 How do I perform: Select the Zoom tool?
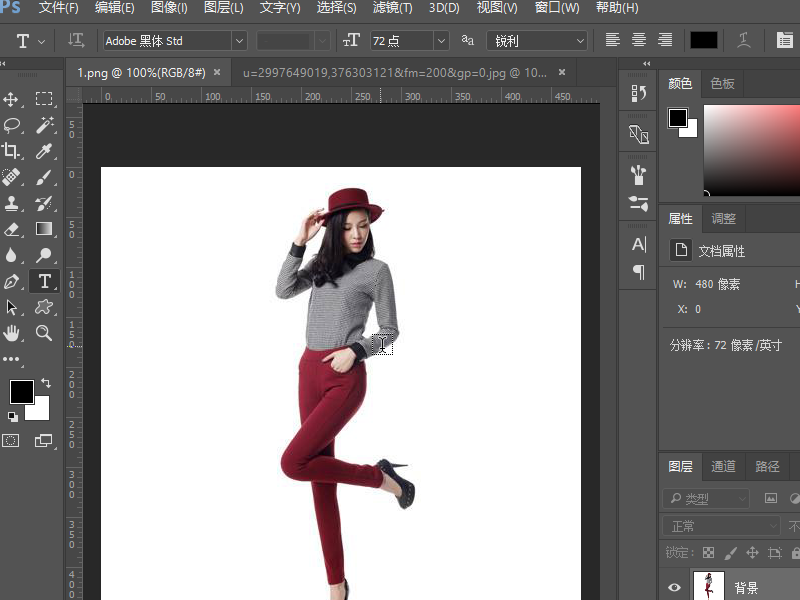click(x=44, y=333)
